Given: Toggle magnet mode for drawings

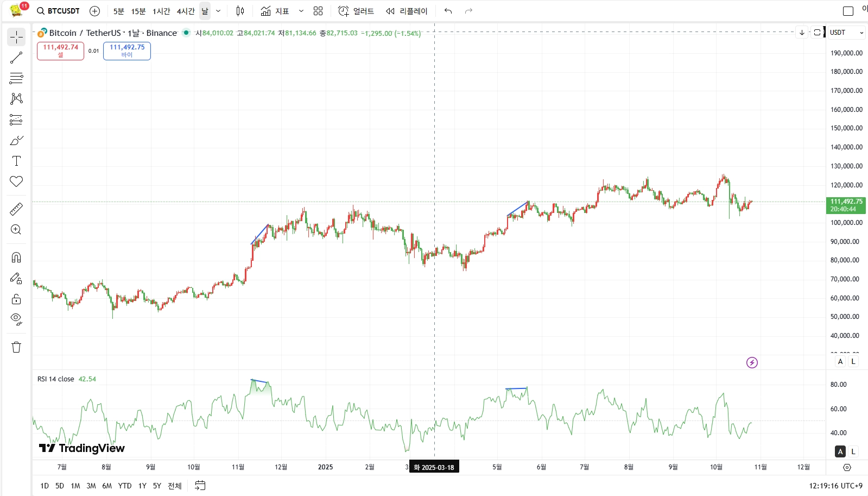Looking at the screenshot, I should click(x=16, y=258).
